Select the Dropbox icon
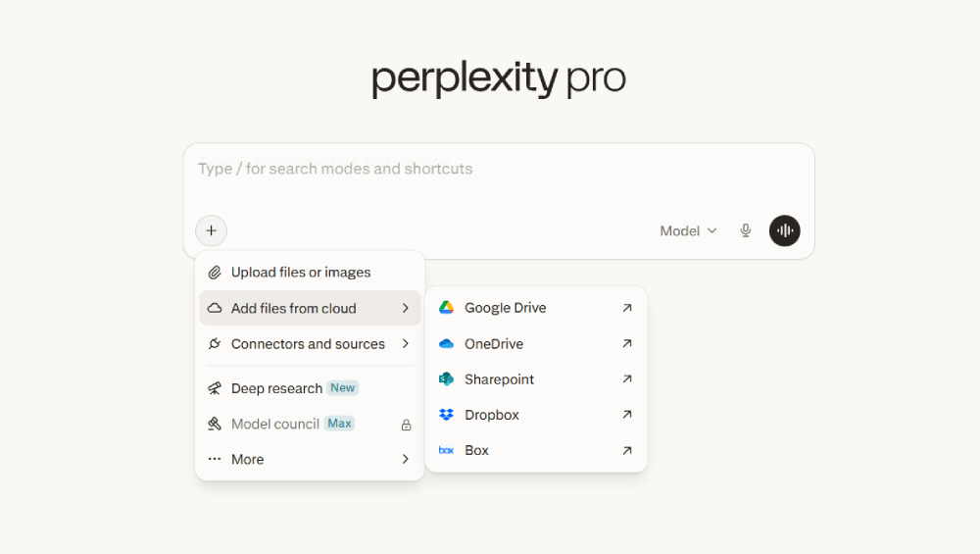The image size is (980, 554). point(446,415)
